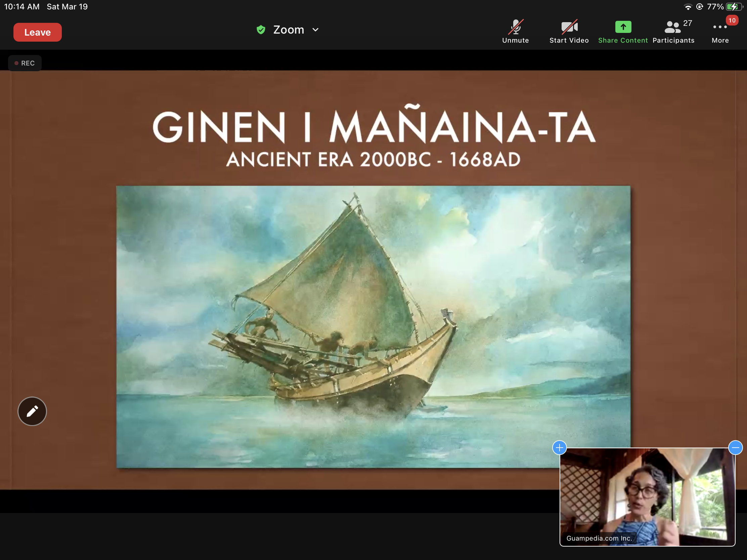Tap the red notification badge showing 10
Image resolution: width=747 pixels, height=560 pixels.
[x=732, y=20]
